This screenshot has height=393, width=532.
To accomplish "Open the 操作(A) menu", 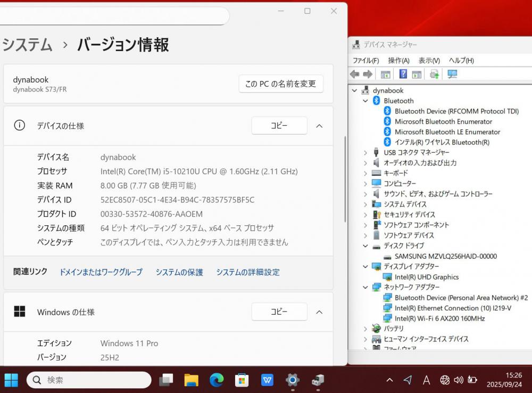I will 398,61.
